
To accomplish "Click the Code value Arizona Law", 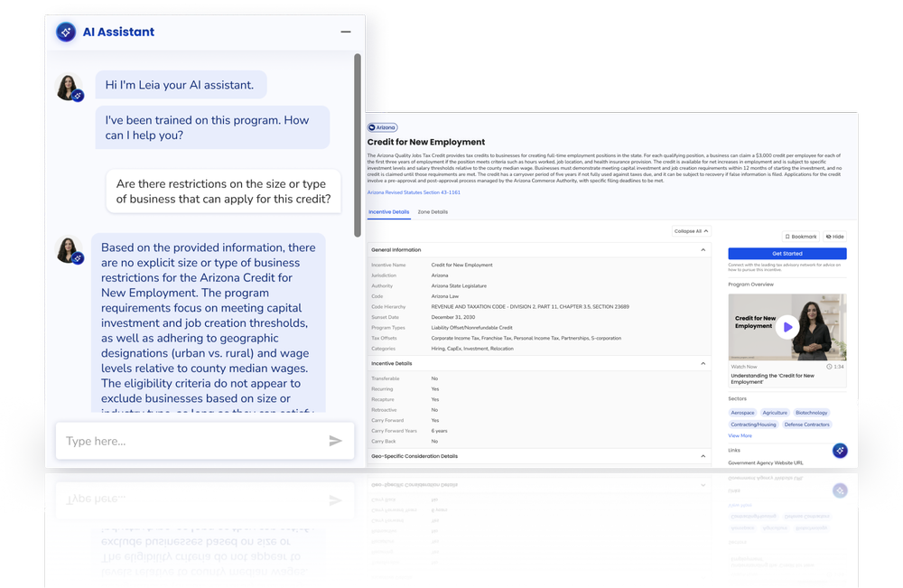I will point(445,296).
